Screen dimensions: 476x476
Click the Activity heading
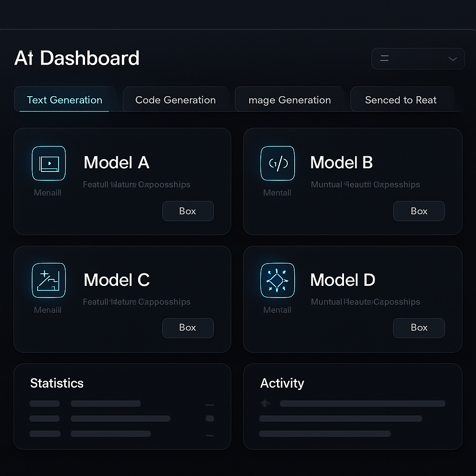282,383
